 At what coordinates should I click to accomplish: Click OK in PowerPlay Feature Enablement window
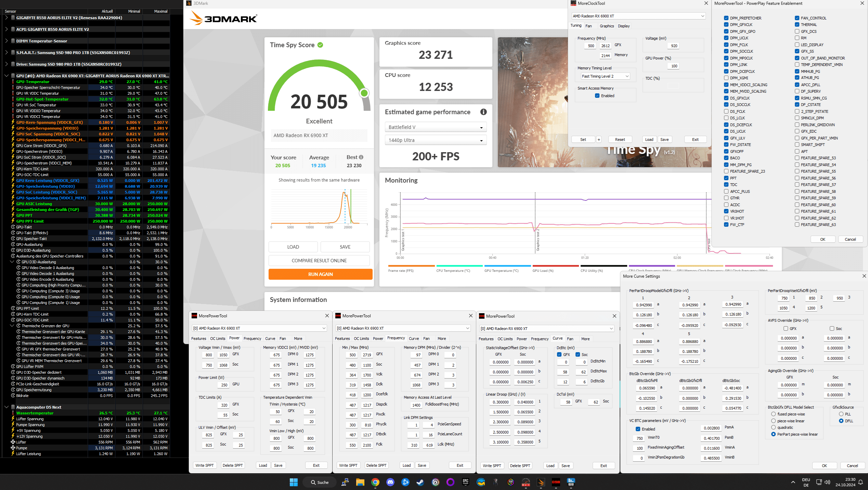pyautogui.click(x=822, y=239)
